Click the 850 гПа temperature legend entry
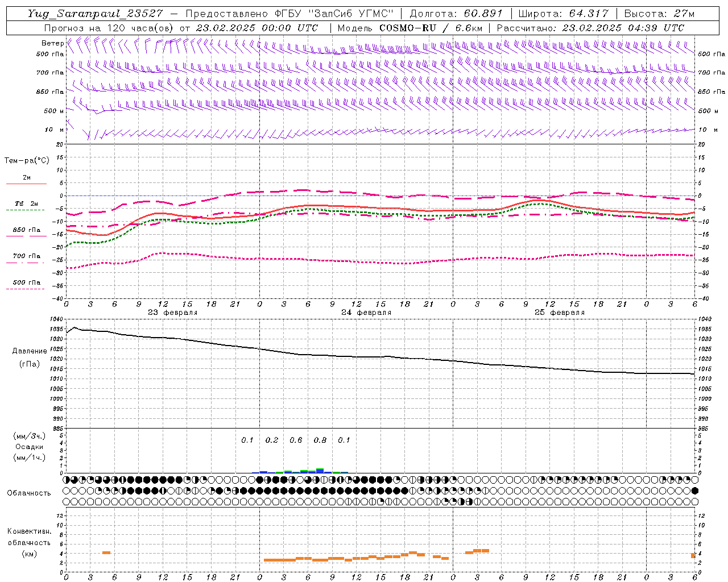Screen dimensions: 728x582 (27, 230)
